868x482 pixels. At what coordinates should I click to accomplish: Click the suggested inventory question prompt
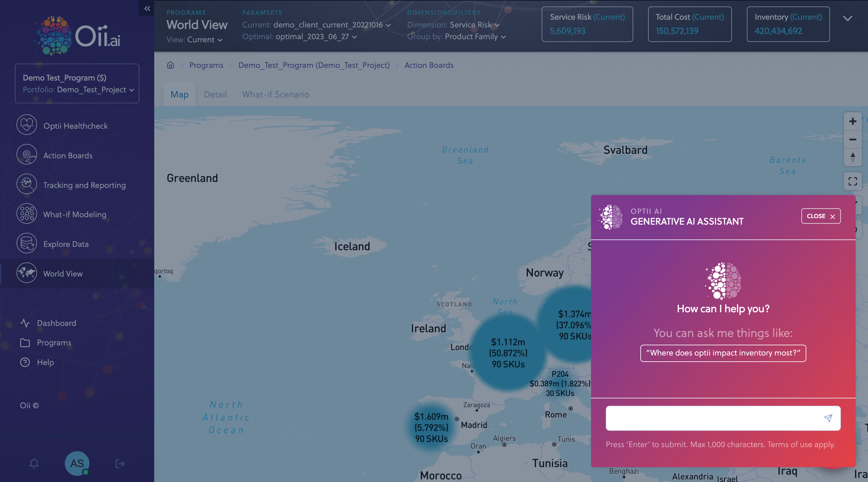[723, 353]
